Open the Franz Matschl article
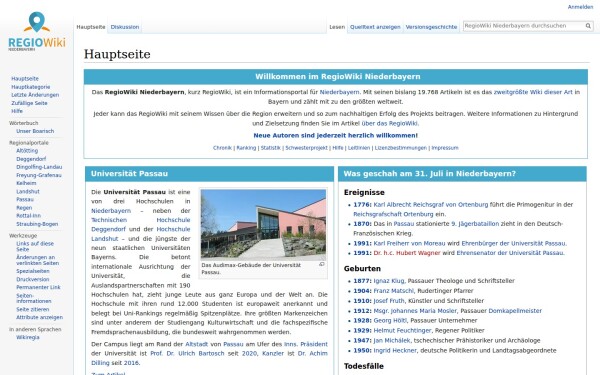This screenshot has width=600, height=375. point(393,291)
